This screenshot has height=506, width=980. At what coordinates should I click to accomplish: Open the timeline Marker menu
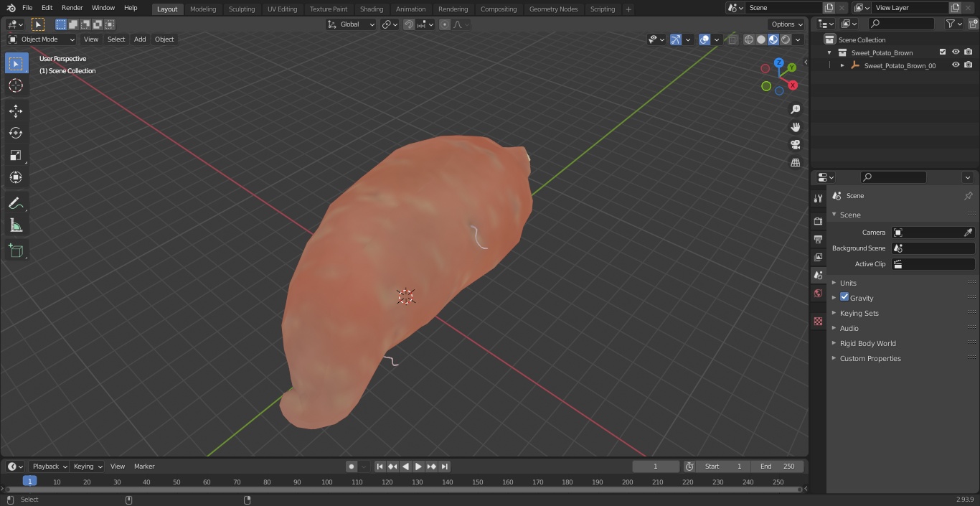144,467
